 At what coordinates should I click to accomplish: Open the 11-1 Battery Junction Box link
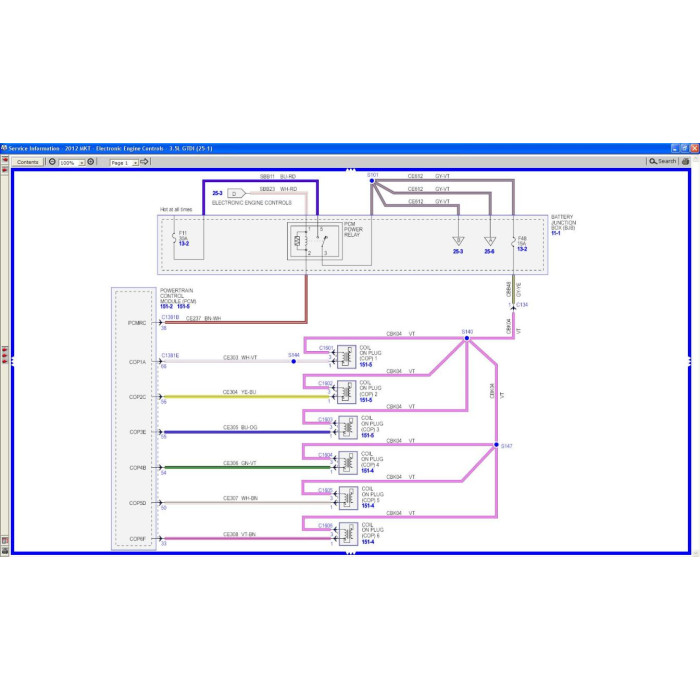556,233
